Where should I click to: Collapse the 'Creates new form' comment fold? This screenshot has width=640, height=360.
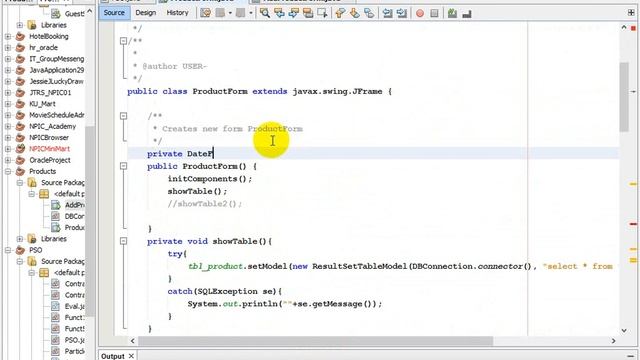pyautogui.click(x=123, y=116)
